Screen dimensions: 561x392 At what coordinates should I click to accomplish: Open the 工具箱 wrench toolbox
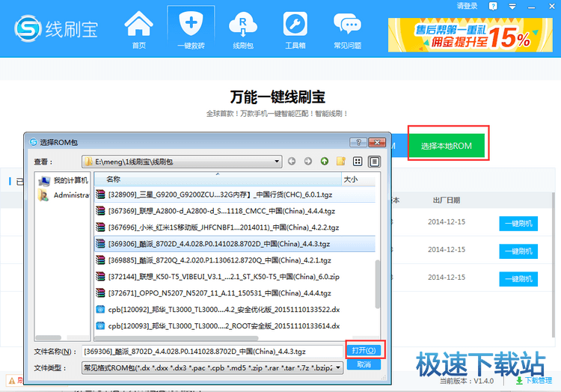point(295,30)
